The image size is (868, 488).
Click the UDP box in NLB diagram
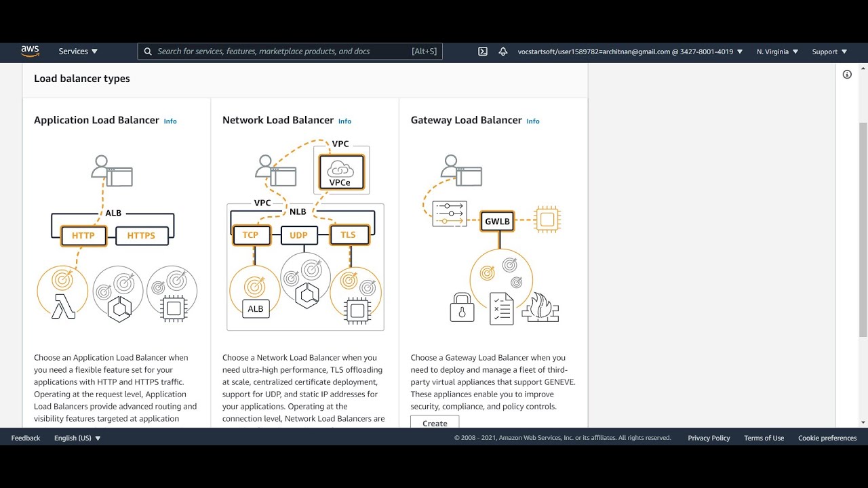(x=298, y=235)
